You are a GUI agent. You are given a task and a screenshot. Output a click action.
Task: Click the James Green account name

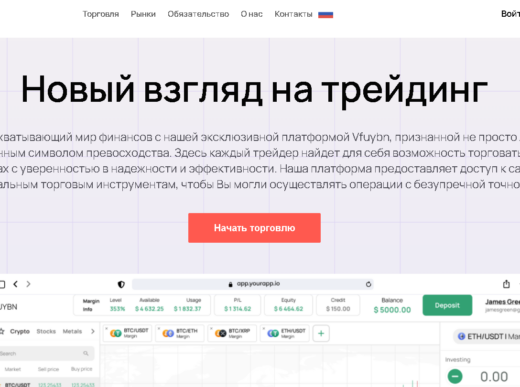[502, 302]
